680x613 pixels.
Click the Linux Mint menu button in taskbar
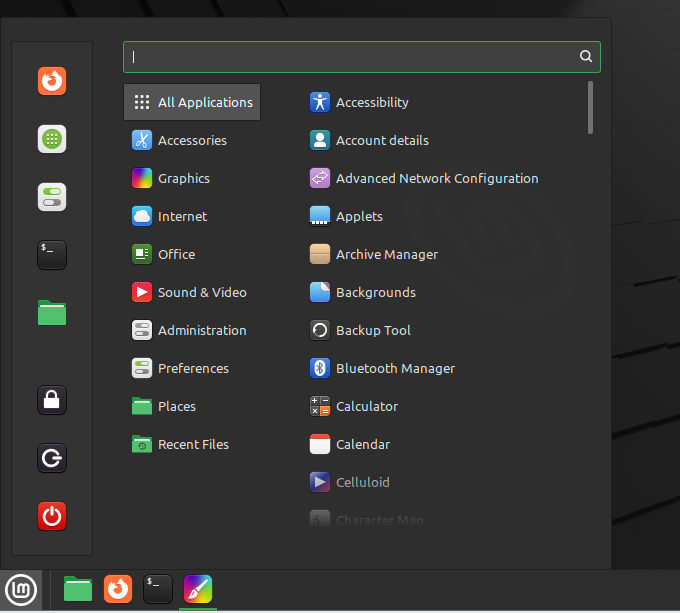(x=21, y=589)
